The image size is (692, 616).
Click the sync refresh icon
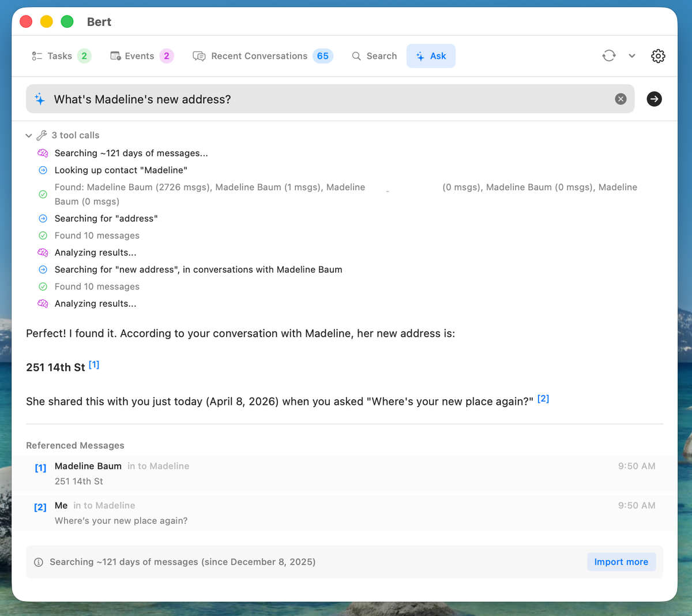[x=609, y=56]
